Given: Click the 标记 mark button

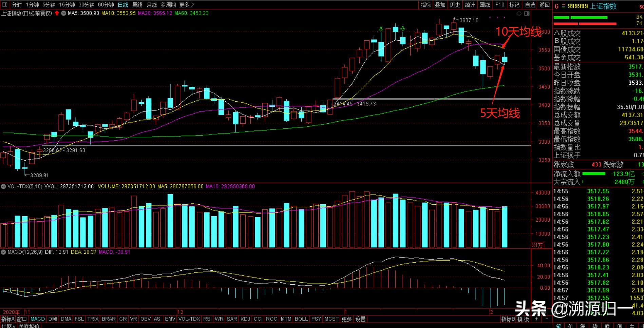Looking at the screenshot, I should (514, 5).
